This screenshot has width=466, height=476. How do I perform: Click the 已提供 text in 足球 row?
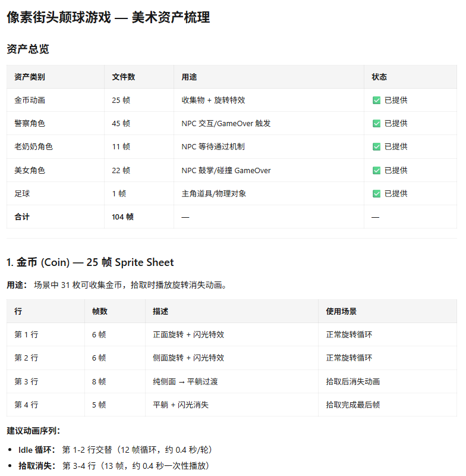tap(396, 194)
